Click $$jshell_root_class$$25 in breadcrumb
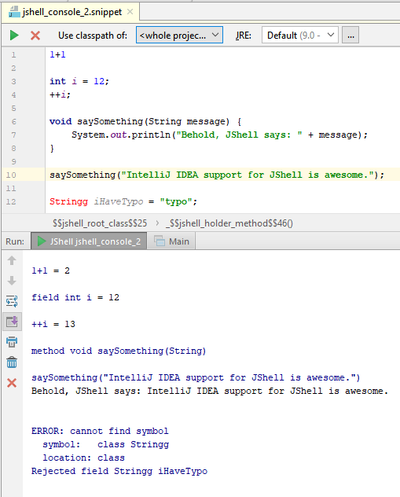 tap(100, 223)
